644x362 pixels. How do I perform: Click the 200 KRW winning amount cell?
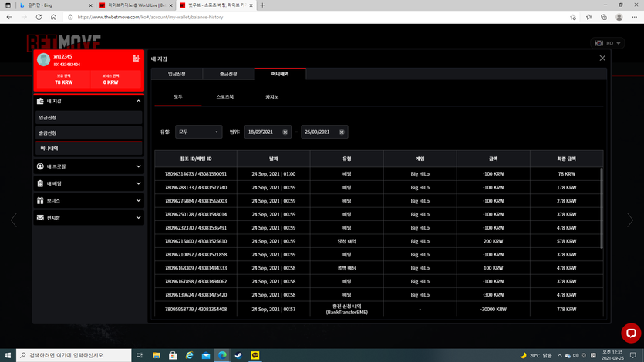(494, 241)
